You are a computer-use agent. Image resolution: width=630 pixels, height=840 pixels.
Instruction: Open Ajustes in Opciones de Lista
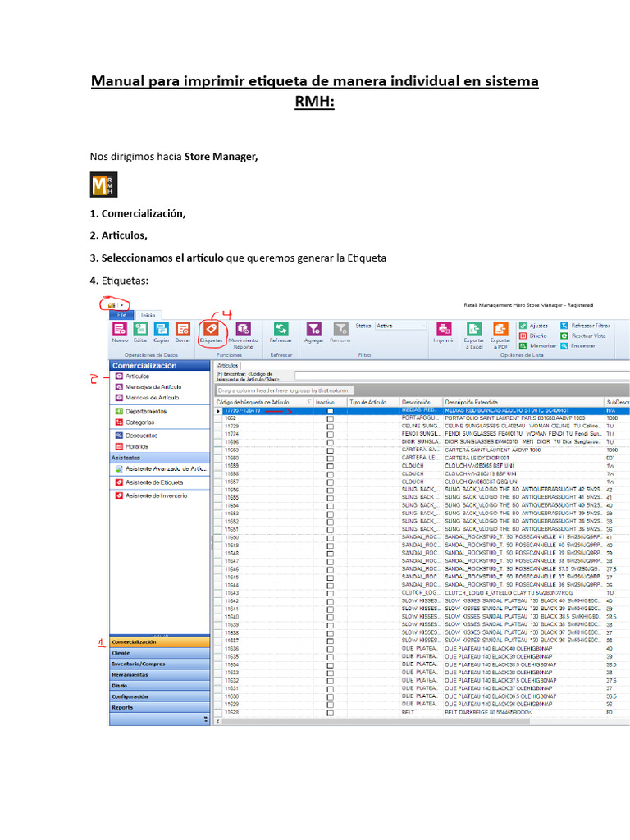[x=533, y=326]
